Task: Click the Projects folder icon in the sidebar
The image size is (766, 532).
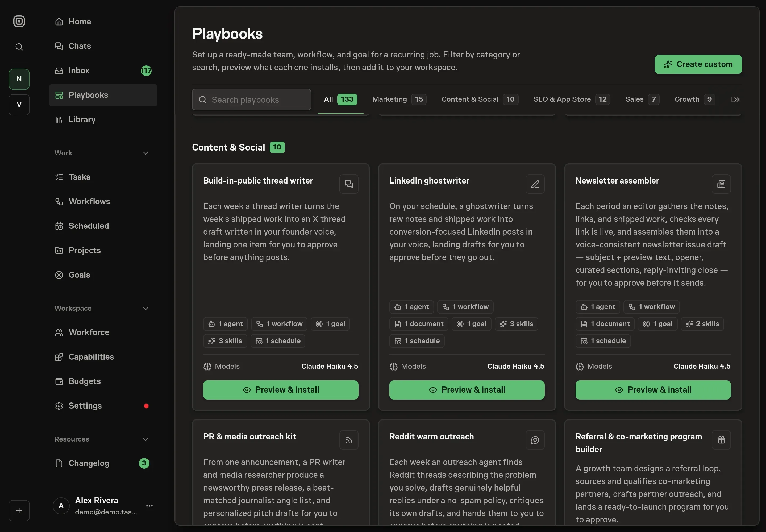Action: (x=59, y=250)
